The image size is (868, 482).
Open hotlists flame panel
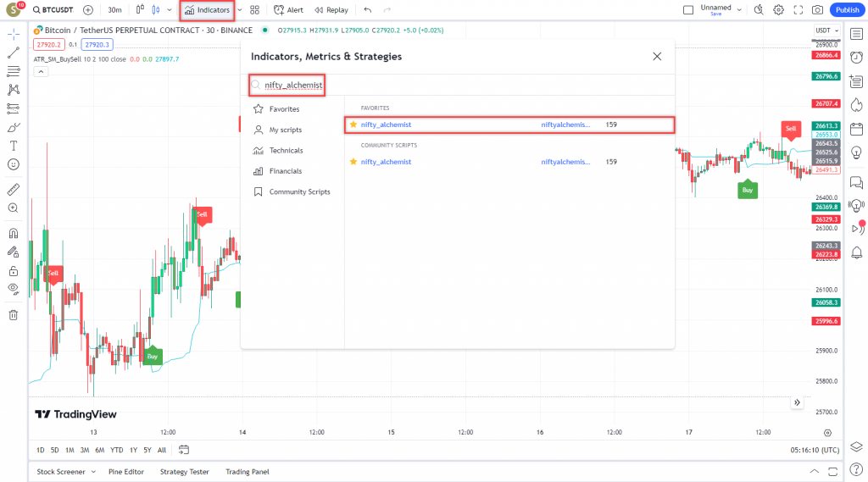coord(856,105)
